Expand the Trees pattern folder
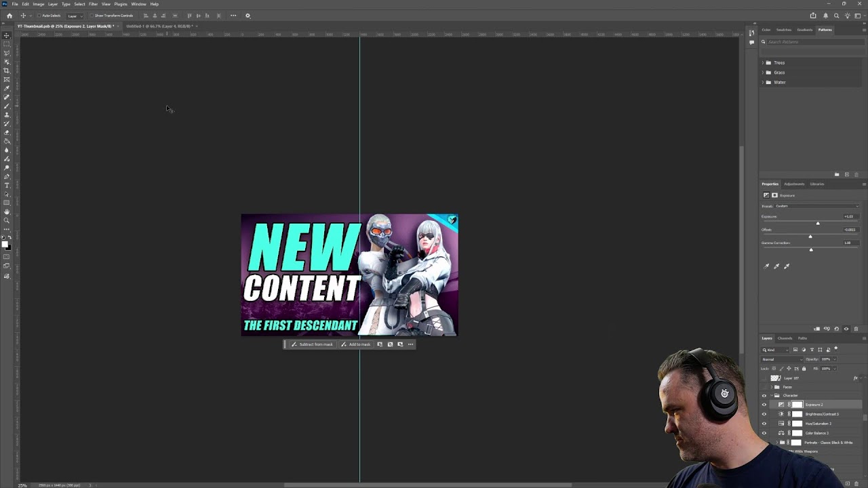This screenshot has height=488, width=868. [763, 63]
